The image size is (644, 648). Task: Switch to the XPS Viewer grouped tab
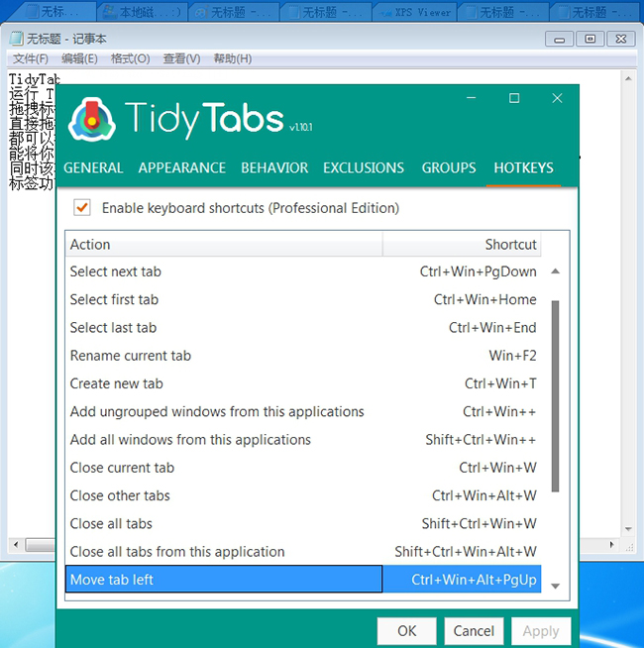click(415, 13)
